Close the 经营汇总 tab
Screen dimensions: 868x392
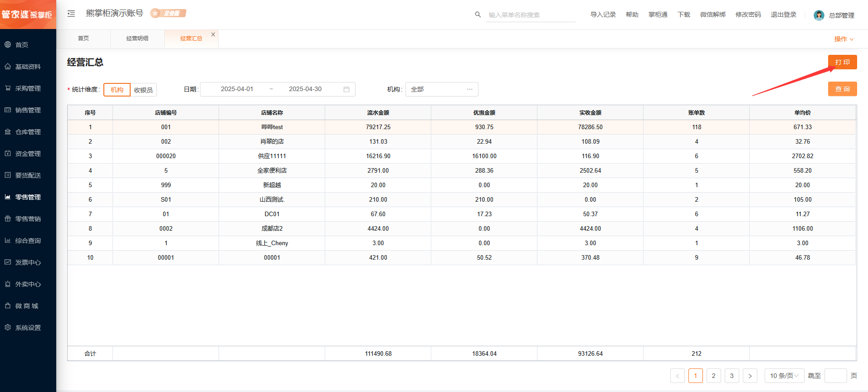pos(213,34)
